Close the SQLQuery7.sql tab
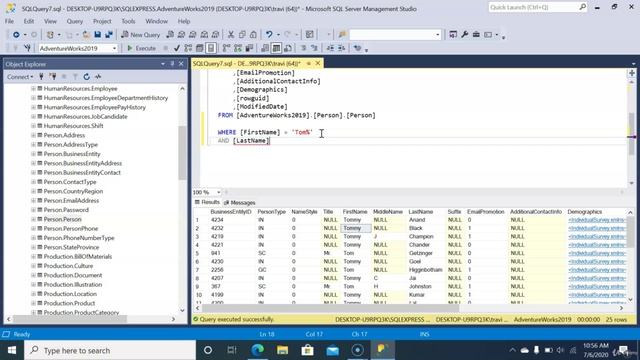 click(x=318, y=63)
